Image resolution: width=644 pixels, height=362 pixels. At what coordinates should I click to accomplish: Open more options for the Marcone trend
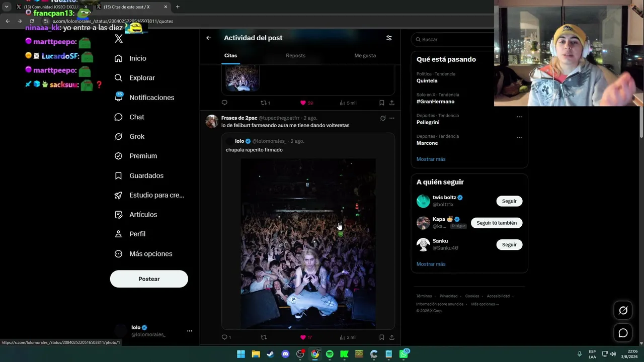click(x=519, y=137)
